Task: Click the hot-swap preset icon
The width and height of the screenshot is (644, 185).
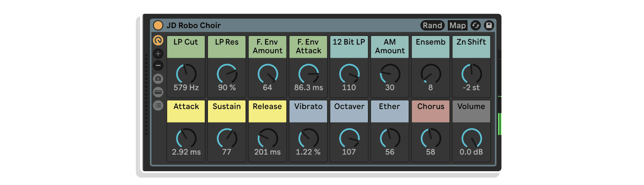Action: tap(476, 26)
